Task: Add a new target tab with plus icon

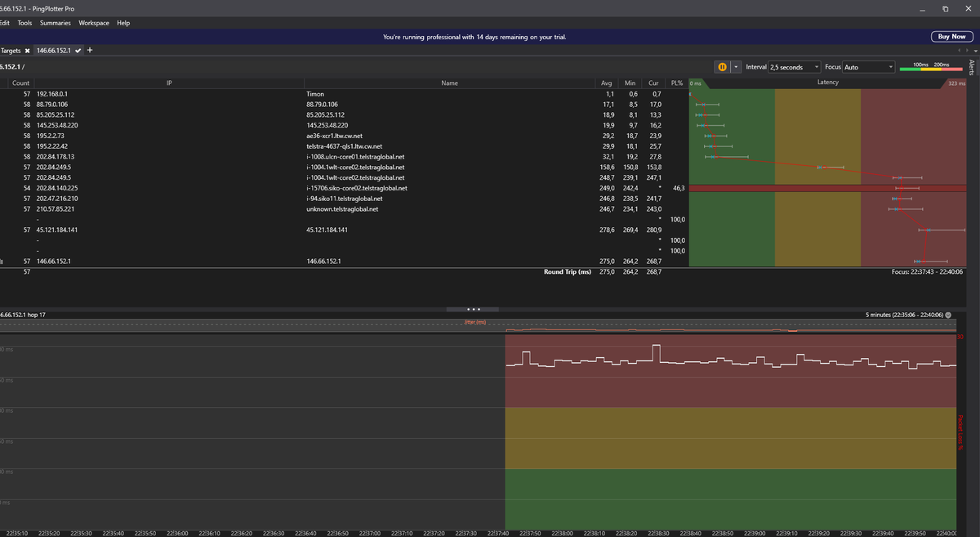Action: tap(90, 51)
